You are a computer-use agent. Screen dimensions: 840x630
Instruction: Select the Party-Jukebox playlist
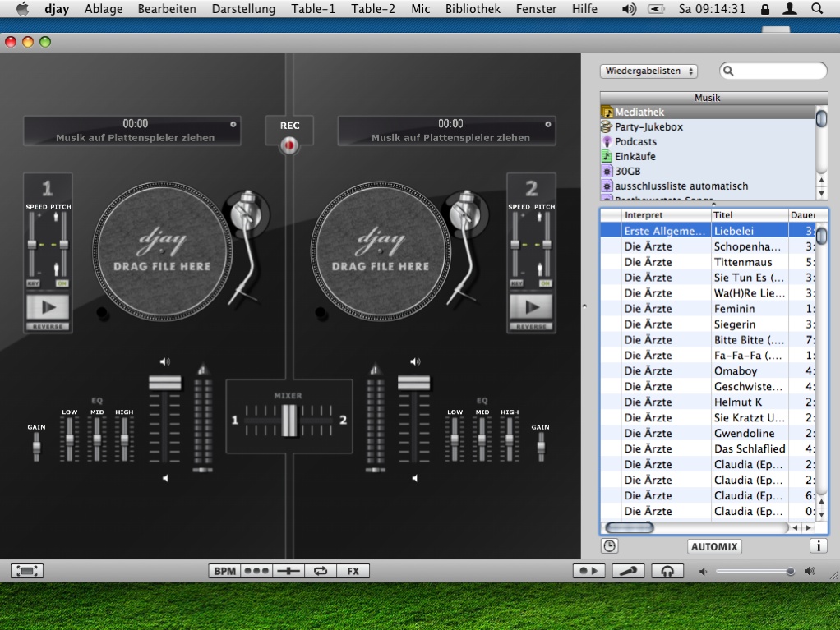tap(708, 126)
